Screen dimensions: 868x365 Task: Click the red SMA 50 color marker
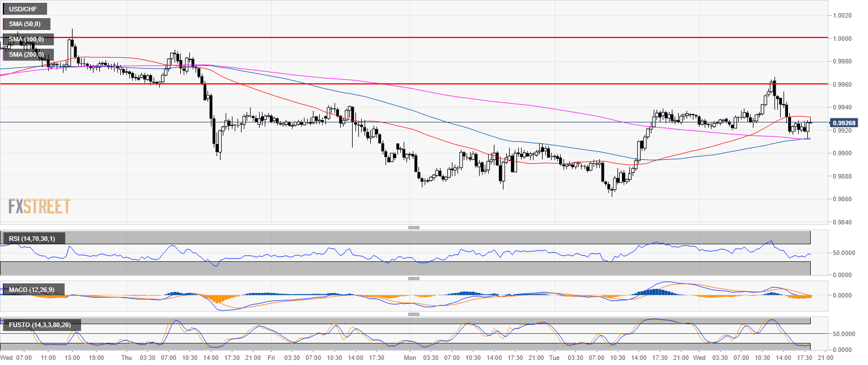pyautogui.click(x=3, y=24)
